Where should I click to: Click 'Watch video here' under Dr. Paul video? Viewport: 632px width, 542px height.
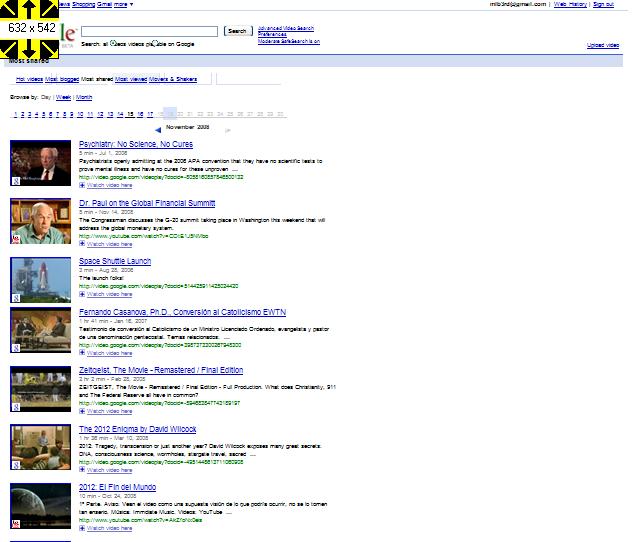click(110, 244)
